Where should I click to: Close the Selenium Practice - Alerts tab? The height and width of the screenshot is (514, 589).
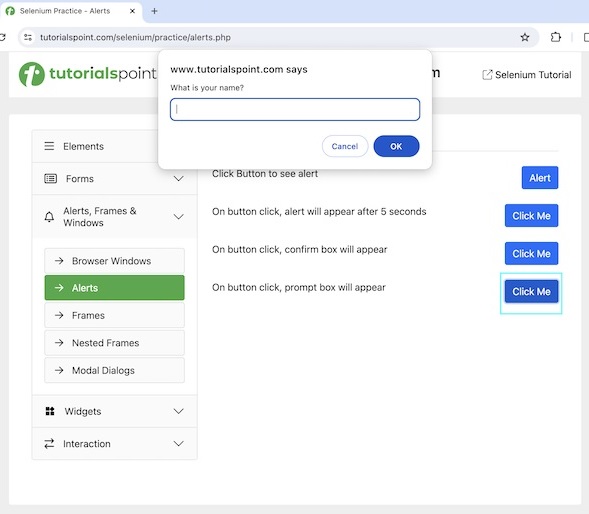coord(132,11)
